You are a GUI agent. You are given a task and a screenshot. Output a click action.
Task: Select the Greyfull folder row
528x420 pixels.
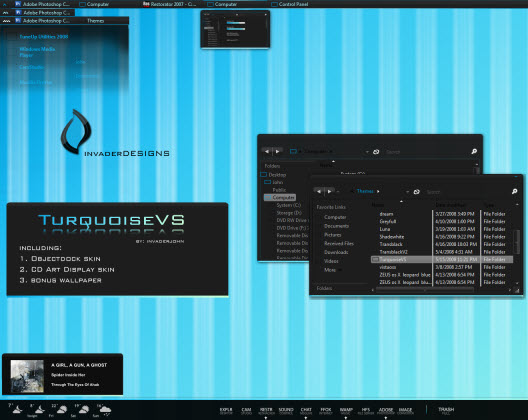[x=442, y=222]
